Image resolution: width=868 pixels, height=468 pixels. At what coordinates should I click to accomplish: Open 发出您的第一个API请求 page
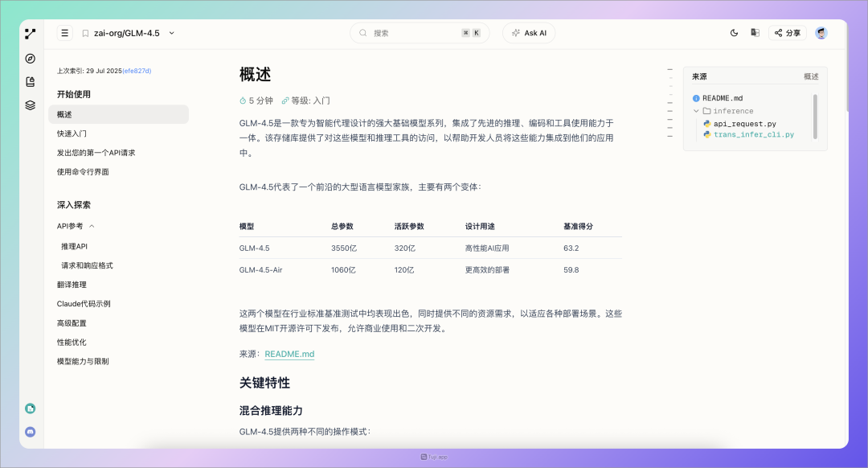(x=96, y=153)
